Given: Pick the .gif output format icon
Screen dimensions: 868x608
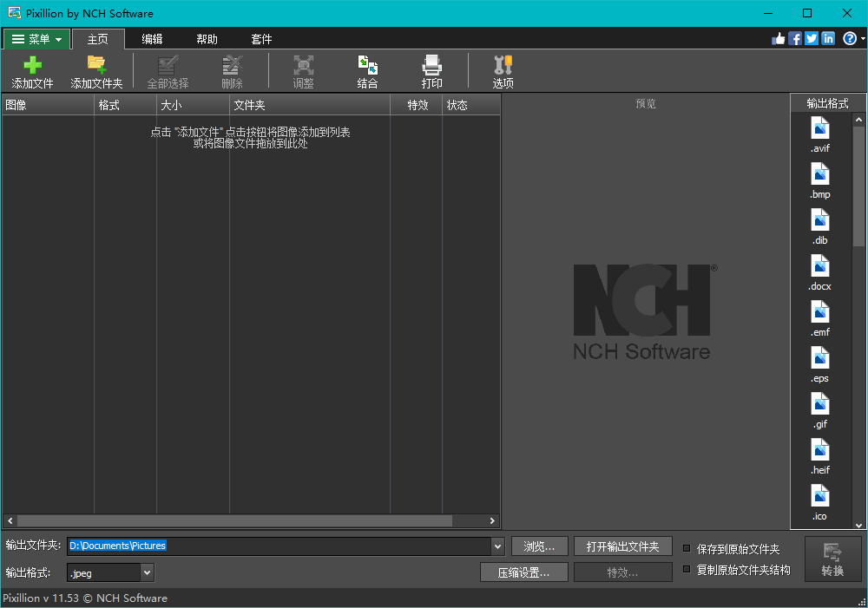Looking at the screenshot, I should pyautogui.click(x=820, y=404).
